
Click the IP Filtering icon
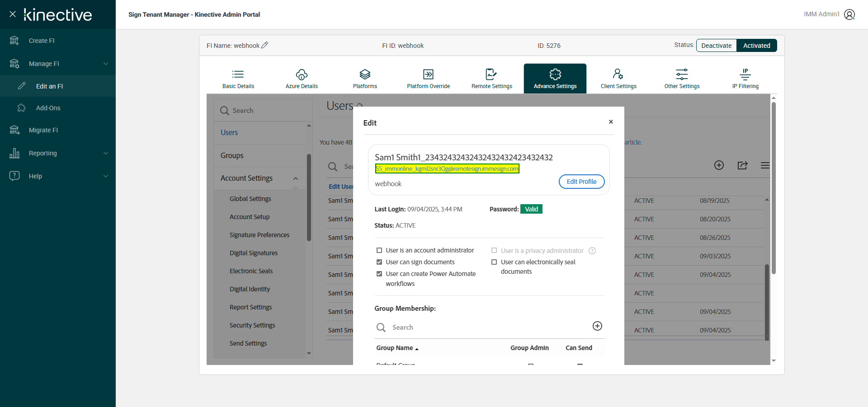pos(745,74)
